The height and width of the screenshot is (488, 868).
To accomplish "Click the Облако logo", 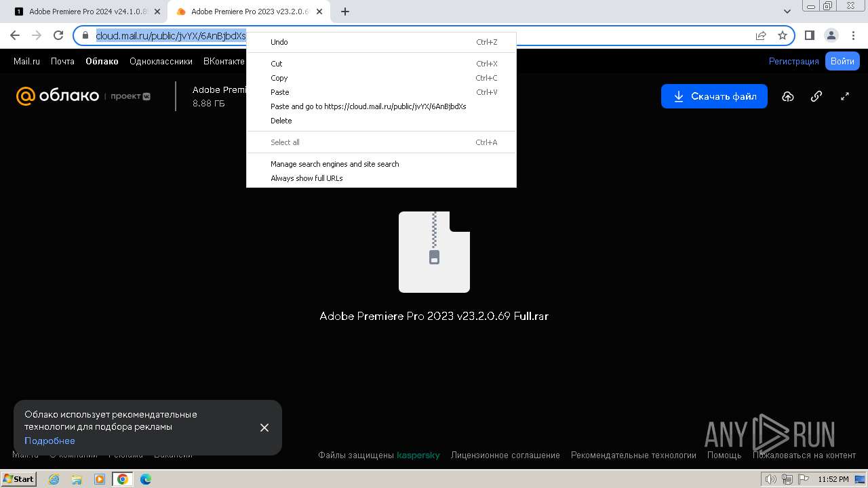I will [58, 96].
